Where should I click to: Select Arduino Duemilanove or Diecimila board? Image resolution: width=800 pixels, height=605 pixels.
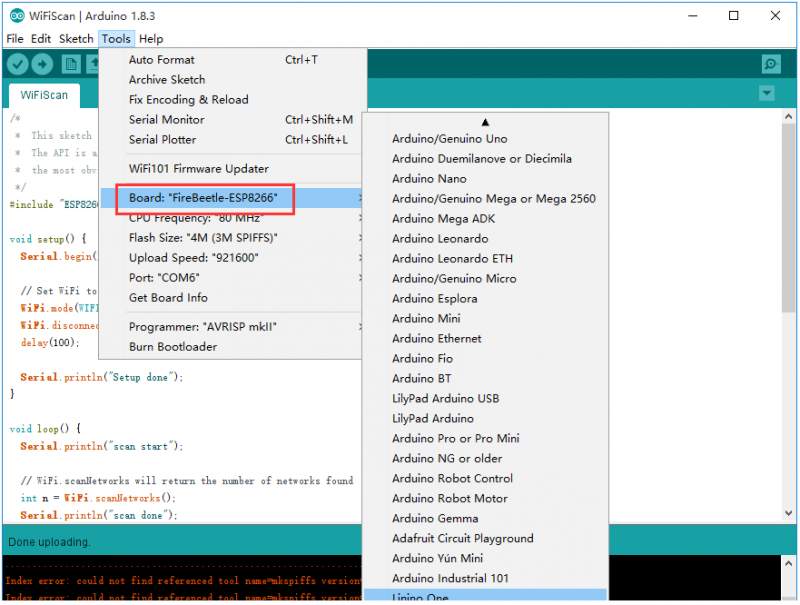point(485,159)
